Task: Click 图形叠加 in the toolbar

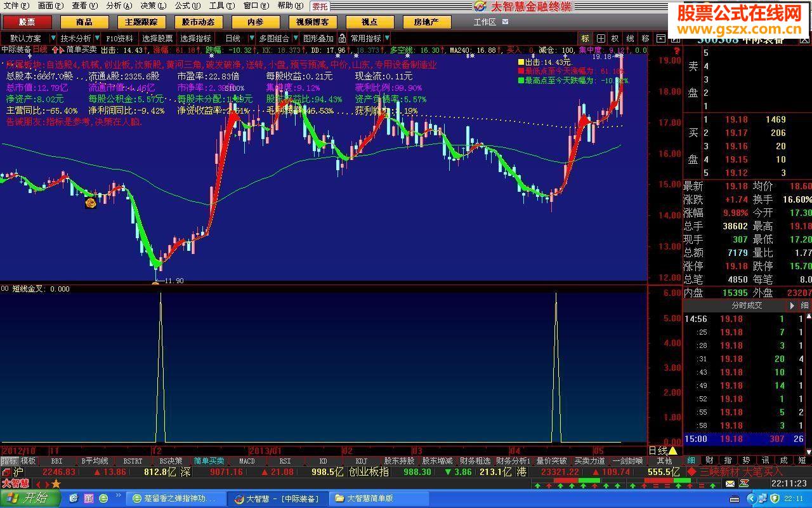Action: 317,38
